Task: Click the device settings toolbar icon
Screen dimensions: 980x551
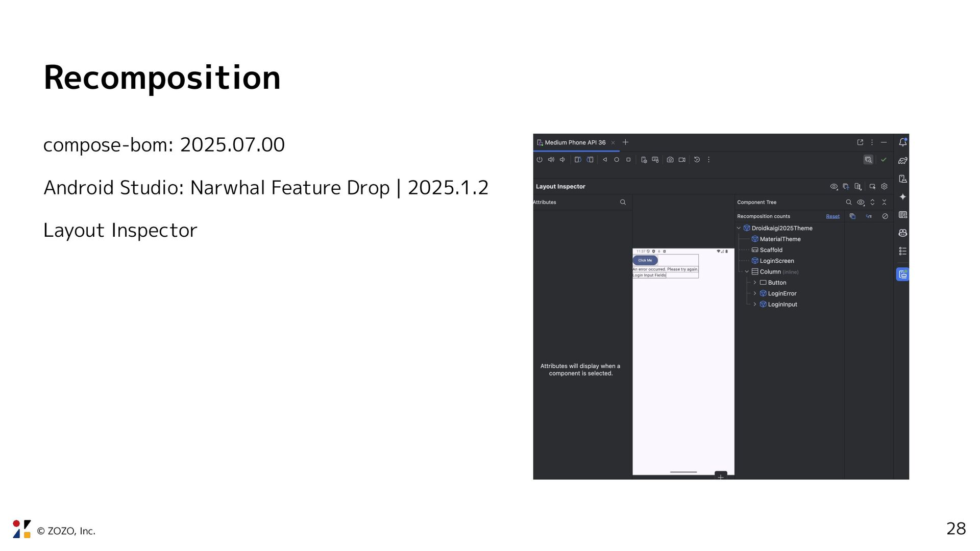Action: (644, 160)
